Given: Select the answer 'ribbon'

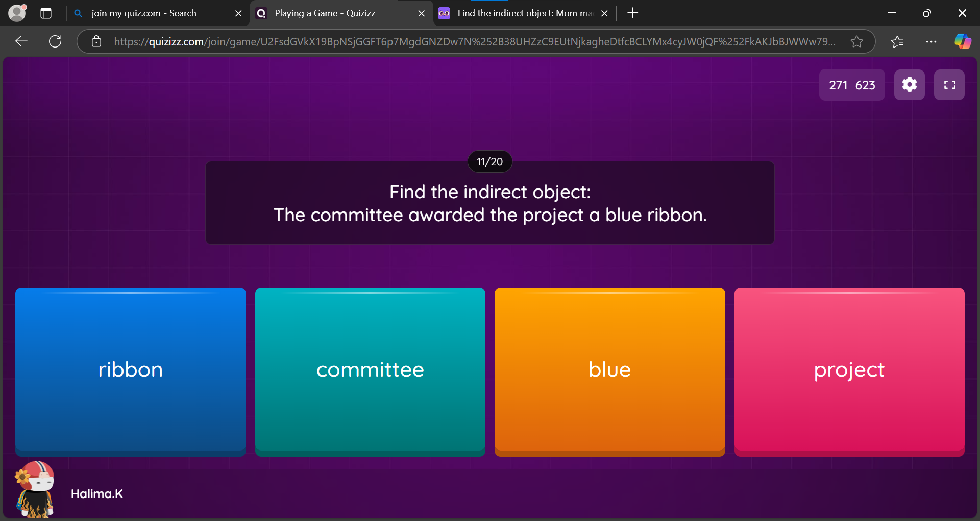Looking at the screenshot, I should coord(130,370).
